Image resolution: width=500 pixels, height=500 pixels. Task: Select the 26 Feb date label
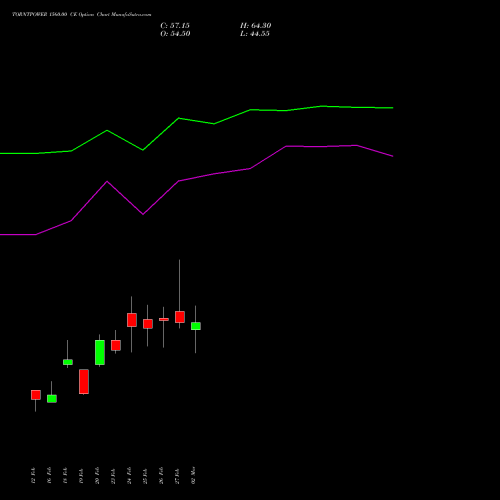coord(161,476)
